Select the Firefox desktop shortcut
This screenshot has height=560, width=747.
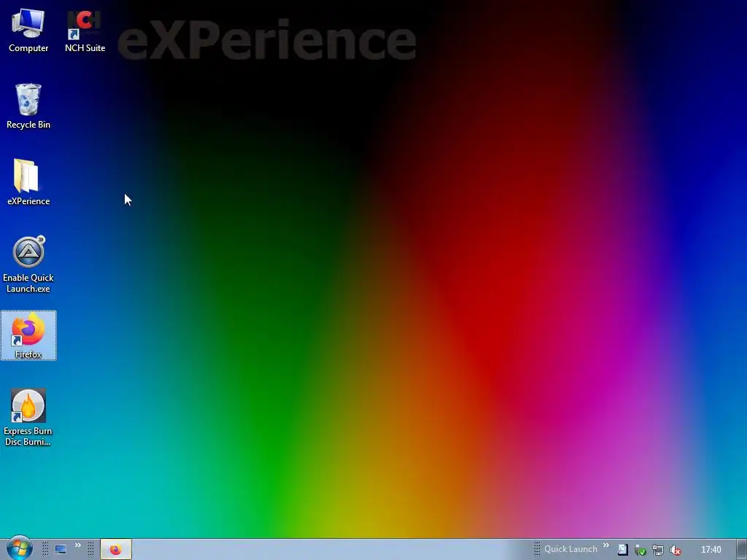28,335
